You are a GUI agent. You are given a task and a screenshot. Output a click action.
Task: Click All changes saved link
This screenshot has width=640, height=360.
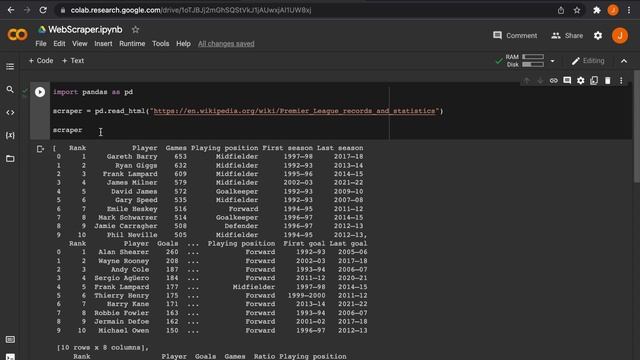pyautogui.click(x=226, y=44)
